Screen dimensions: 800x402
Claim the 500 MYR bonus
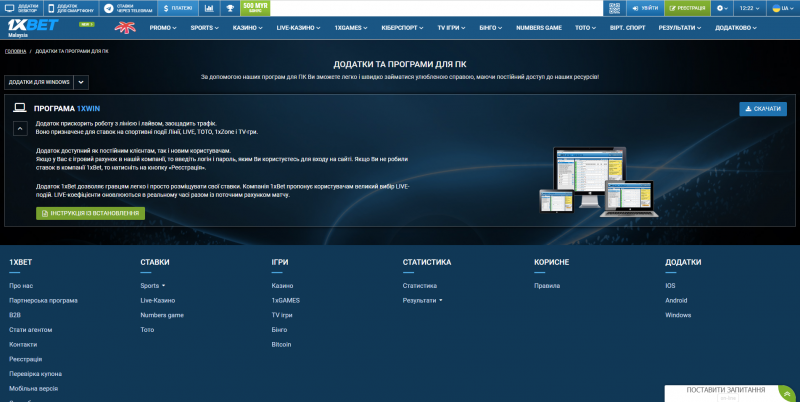coord(255,8)
